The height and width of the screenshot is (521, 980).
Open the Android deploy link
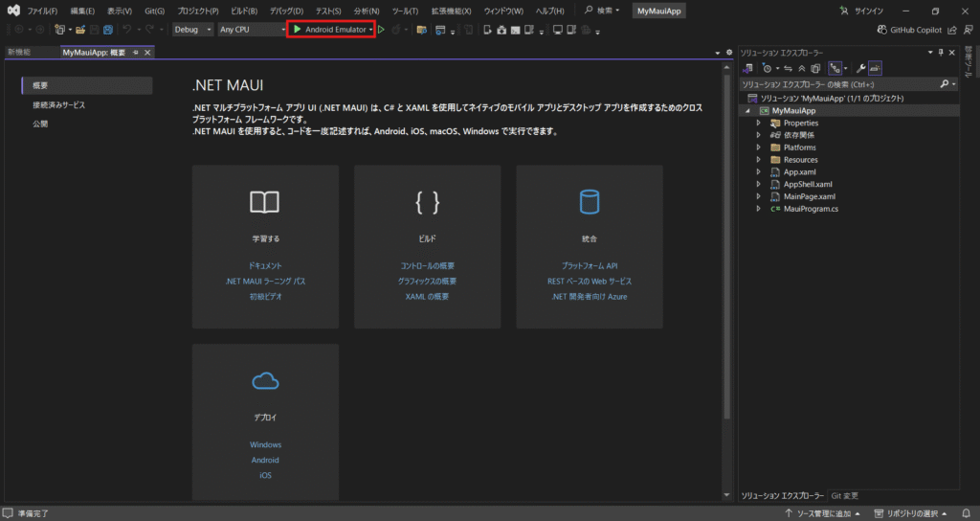pos(265,461)
